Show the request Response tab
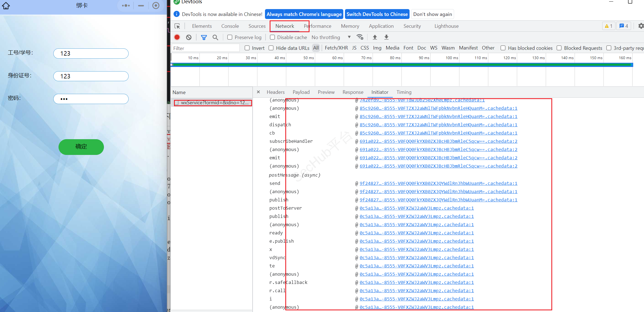The height and width of the screenshot is (312, 644). pos(353,92)
